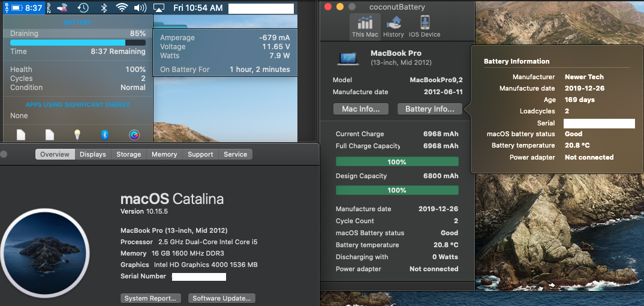The width and height of the screenshot is (644, 306).
Task: Click the document icon beside the lightbulb
Action: pos(49,134)
